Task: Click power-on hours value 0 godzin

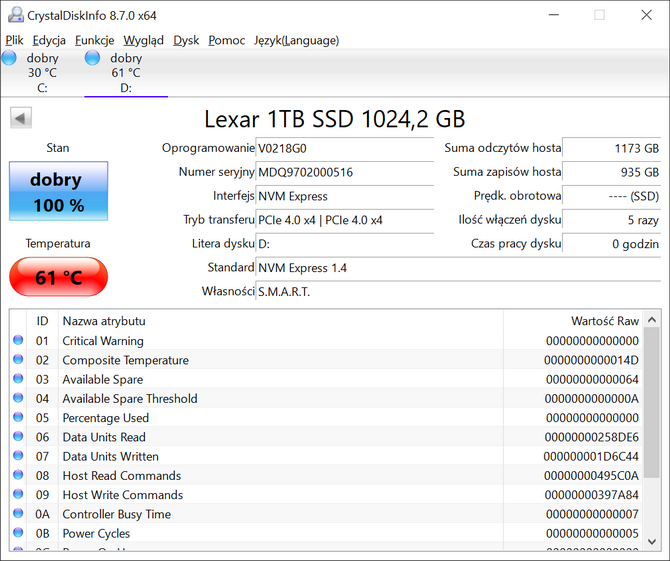Action: point(611,244)
